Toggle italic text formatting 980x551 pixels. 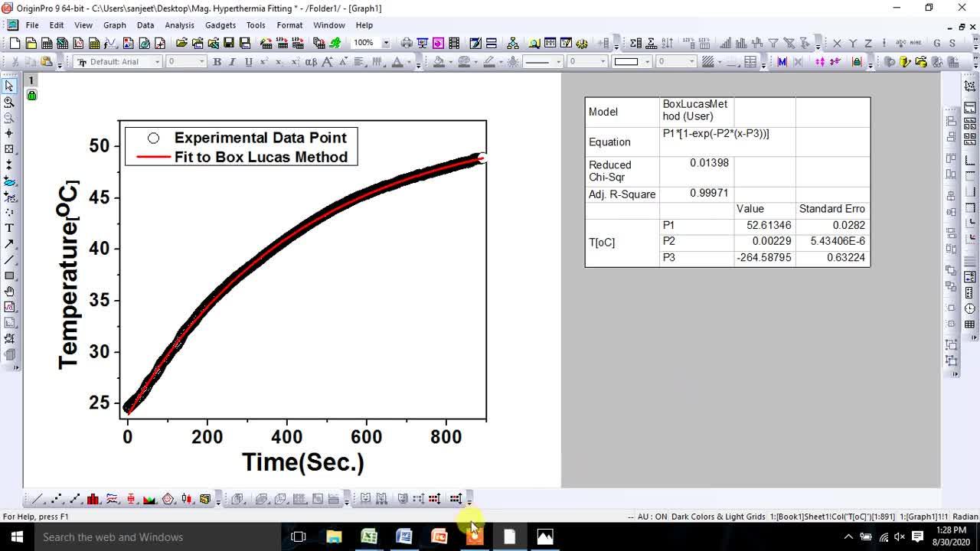[231, 61]
